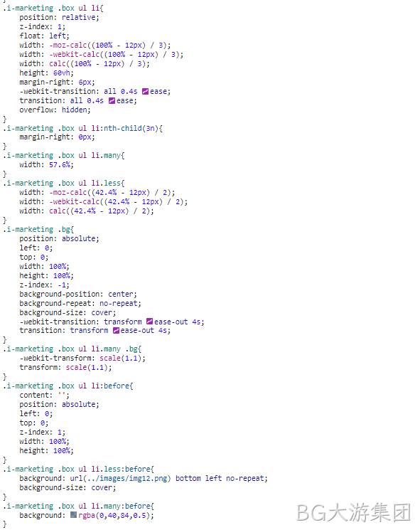Click the 57.6% width value
This screenshot has height=530, width=420.
pyautogui.click(x=60, y=165)
